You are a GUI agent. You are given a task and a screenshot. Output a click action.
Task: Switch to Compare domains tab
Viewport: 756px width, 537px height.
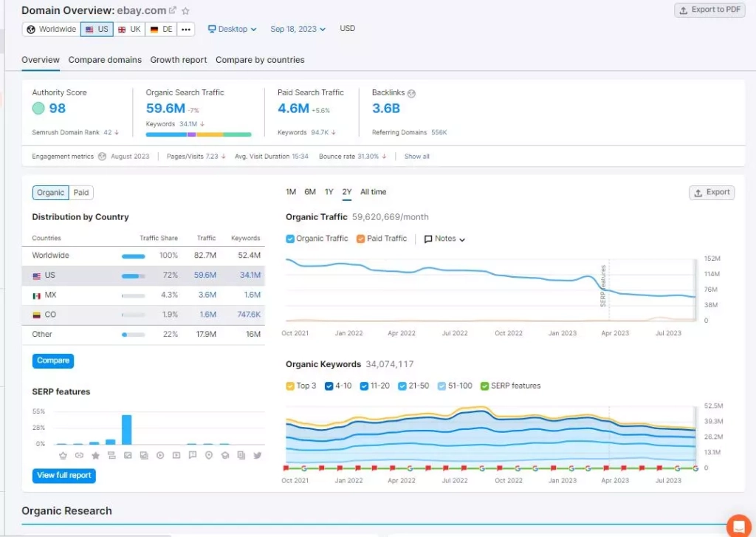pos(105,60)
